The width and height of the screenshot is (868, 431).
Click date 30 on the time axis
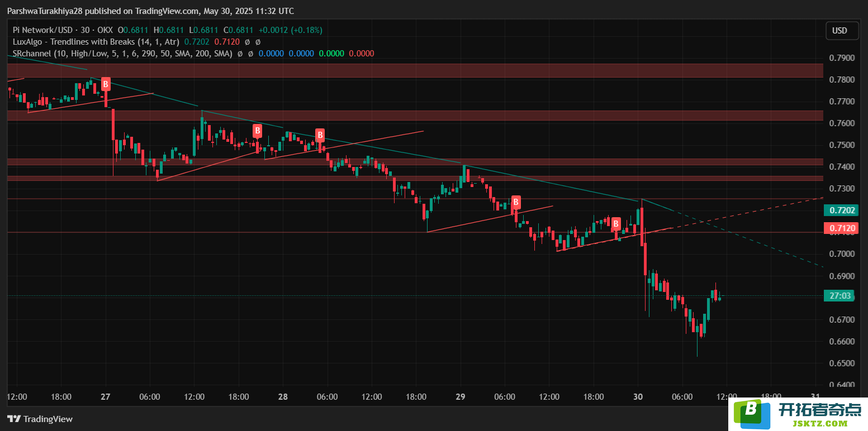click(x=638, y=397)
